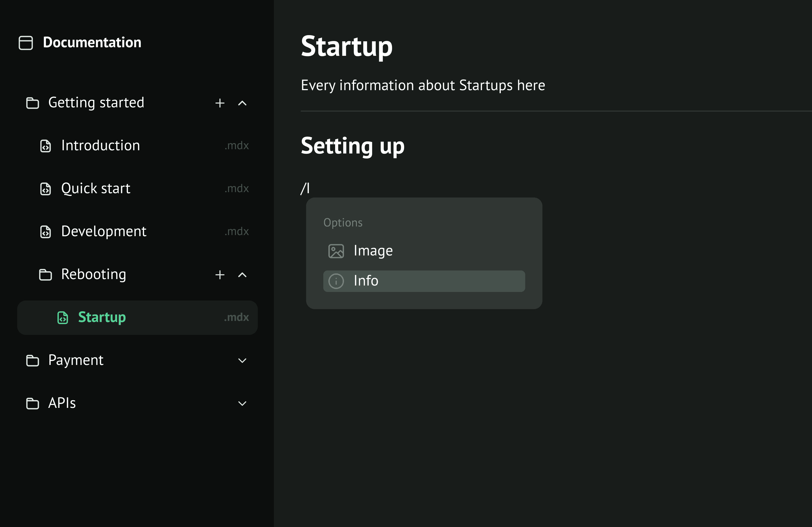Click the Setting up heading
This screenshot has width=812, height=527.
pos(353,146)
